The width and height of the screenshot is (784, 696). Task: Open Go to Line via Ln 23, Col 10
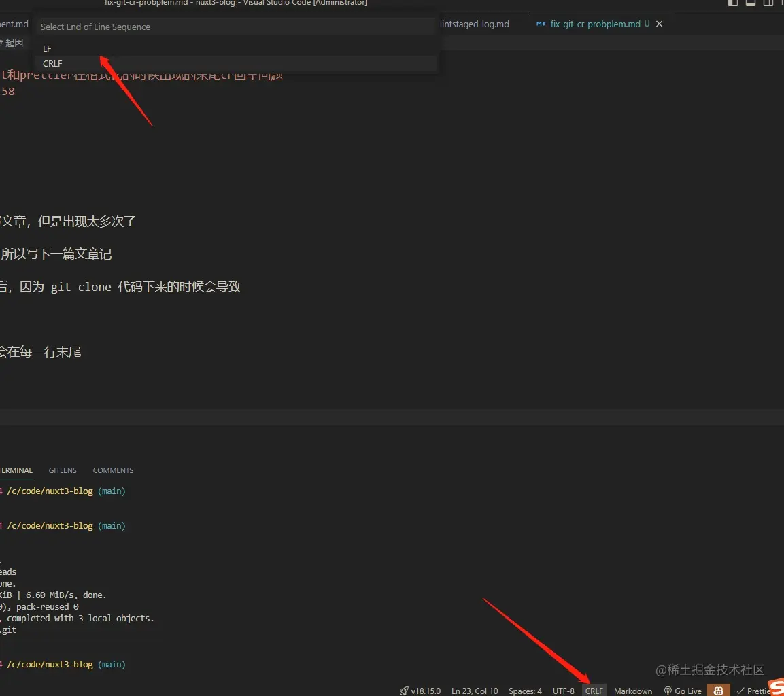[475, 691]
